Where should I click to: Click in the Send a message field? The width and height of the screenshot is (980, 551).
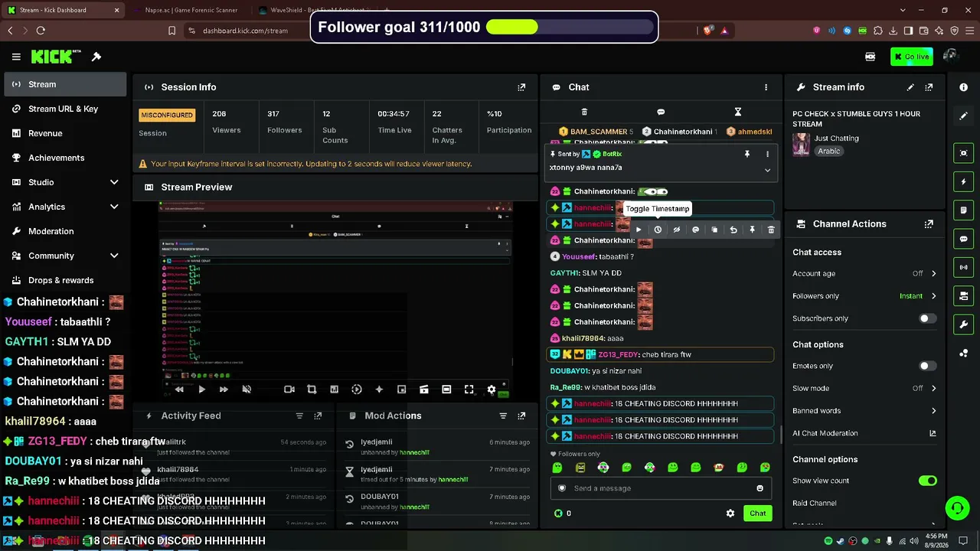[660, 488]
